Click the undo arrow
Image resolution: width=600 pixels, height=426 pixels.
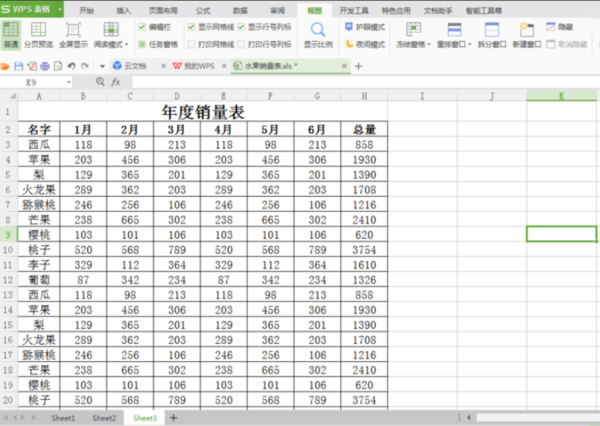(71, 66)
